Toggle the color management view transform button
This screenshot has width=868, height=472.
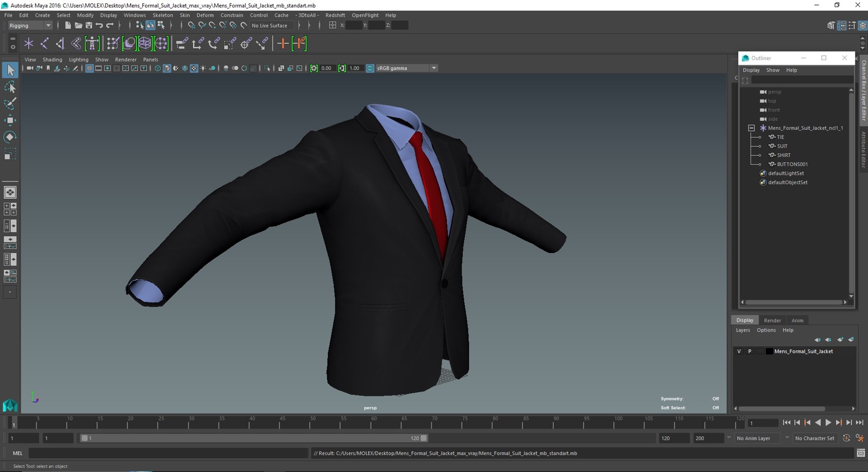coord(370,68)
